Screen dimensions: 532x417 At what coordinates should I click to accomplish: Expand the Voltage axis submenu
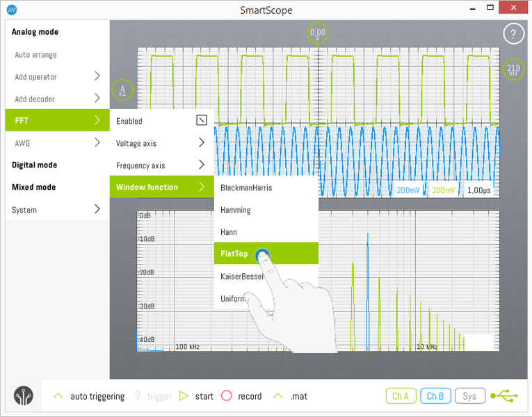click(x=161, y=143)
